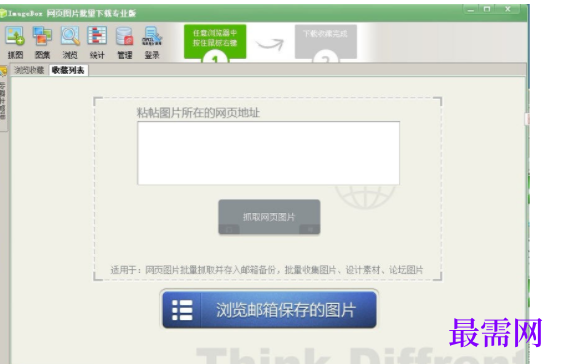Maximize the ImageBox window
The height and width of the screenshot is (364, 561).
pos(487,10)
